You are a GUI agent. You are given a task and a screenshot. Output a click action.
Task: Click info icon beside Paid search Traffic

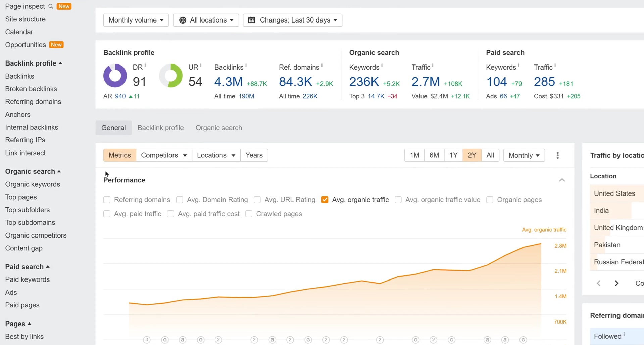point(555,65)
